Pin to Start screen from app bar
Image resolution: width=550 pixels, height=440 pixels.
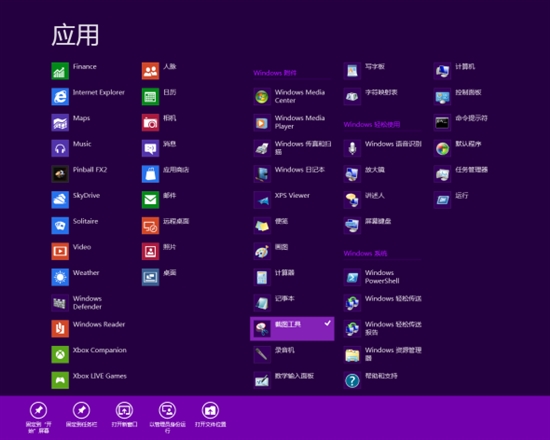click(x=39, y=417)
